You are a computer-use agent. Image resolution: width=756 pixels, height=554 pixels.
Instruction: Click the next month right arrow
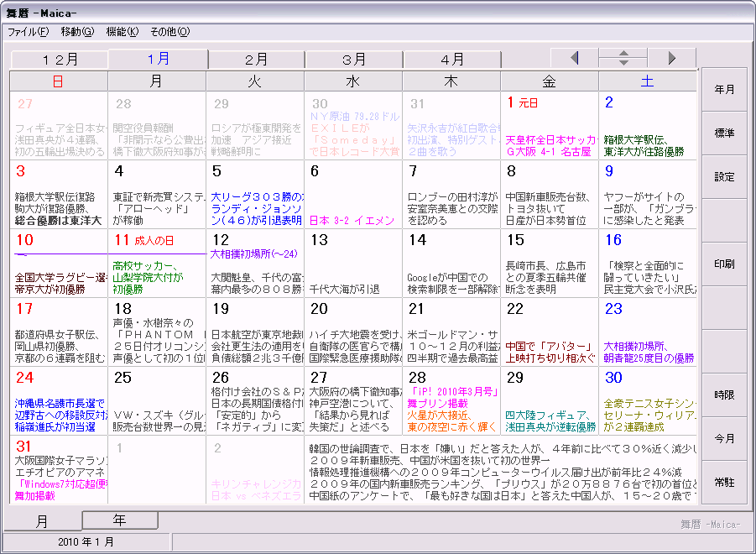[x=671, y=59]
